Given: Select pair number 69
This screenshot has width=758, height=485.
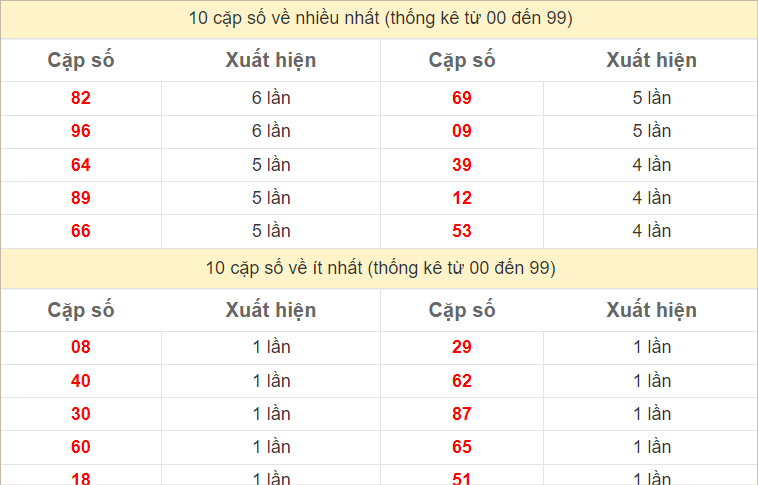Looking at the screenshot, I should (462, 98).
